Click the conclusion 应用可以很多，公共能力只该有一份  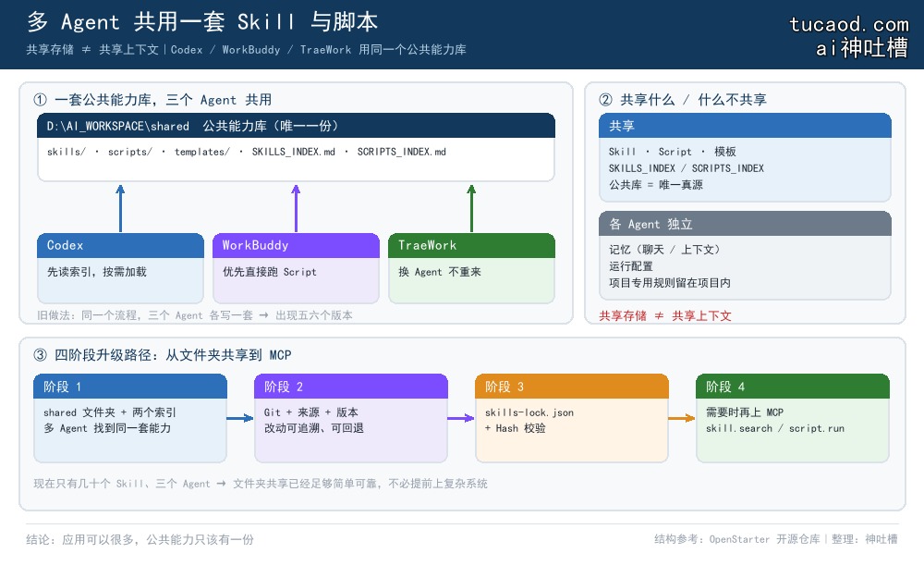(x=158, y=540)
